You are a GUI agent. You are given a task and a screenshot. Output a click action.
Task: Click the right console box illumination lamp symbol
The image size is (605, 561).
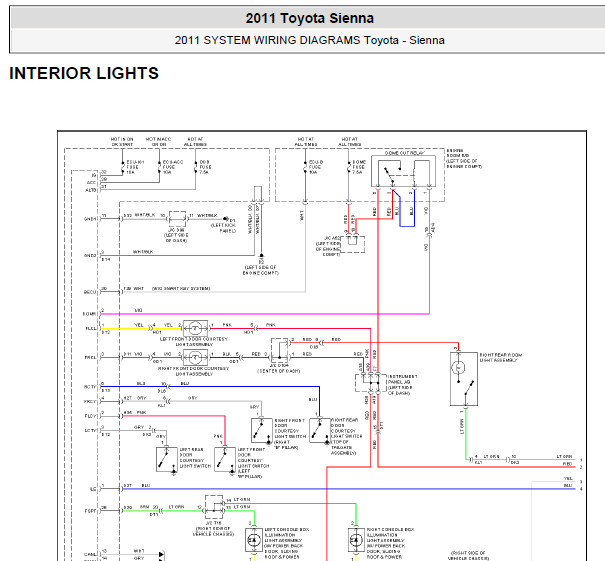point(356,540)
